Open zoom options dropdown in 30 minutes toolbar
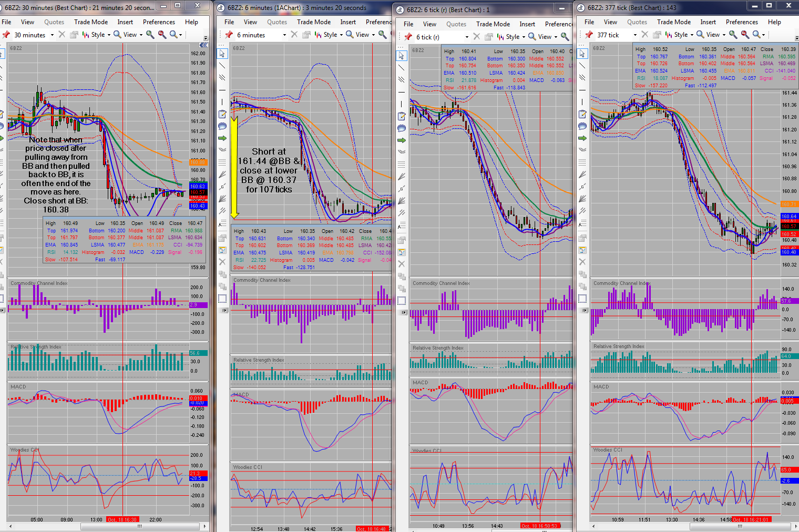 (176, 35)
